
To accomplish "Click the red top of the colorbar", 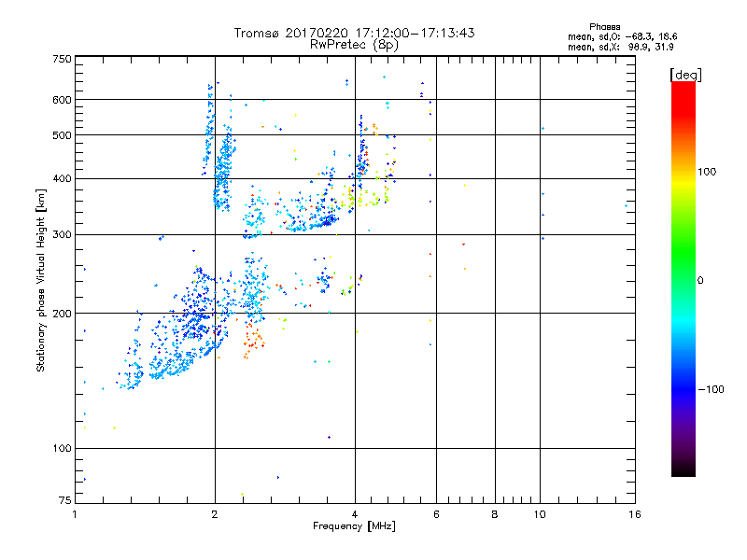I will click(683, 87).
